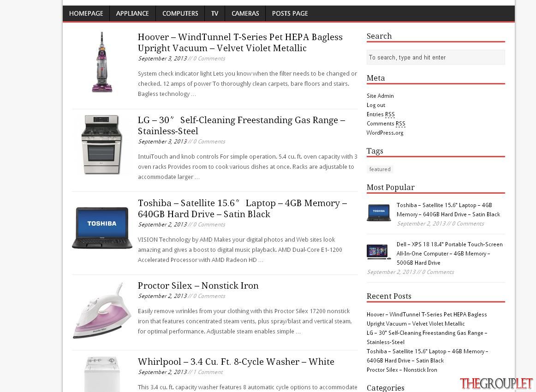This screenshot has height=392, width=536.
Task: Open the Proctor Silex Nonstick Iron title
Action: click(198, 286)
